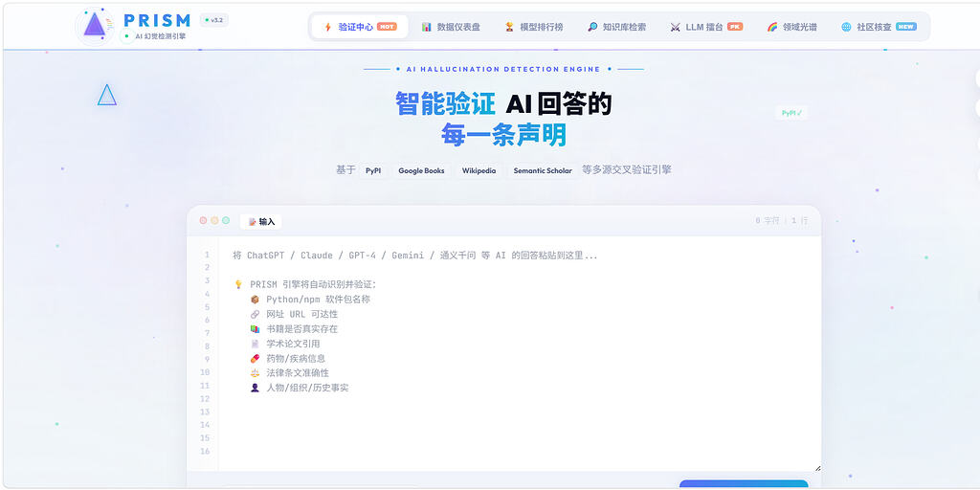Open the 模型排行榜 tab
This screenshot has height=490, width=980.
(534, 27)
